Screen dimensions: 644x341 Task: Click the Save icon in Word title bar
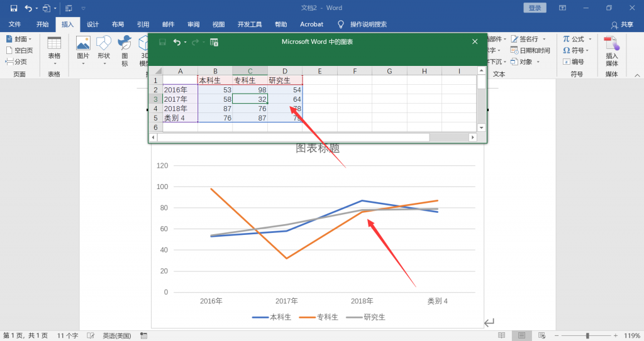pyautogui.click(x=14, y=8)
